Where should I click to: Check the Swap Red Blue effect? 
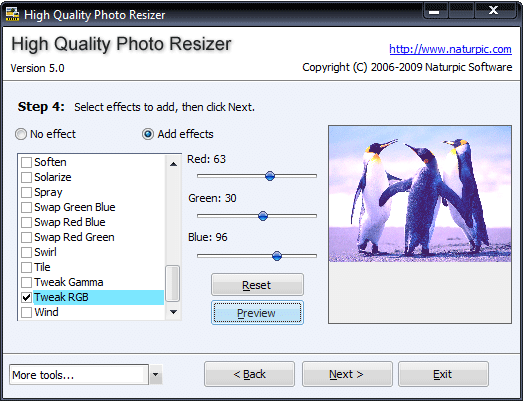[x=26, y=222]
